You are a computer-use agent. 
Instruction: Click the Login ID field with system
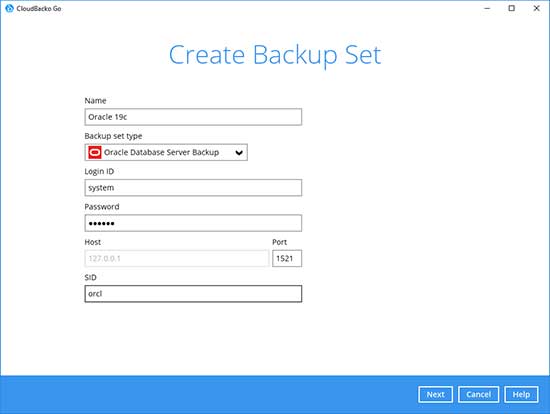click(x=193, y=188)
